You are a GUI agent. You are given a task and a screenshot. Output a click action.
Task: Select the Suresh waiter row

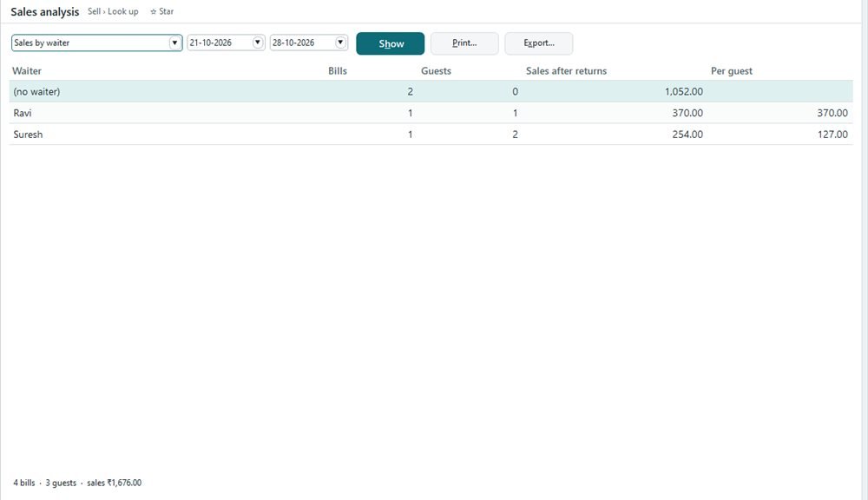coord(431,135)
